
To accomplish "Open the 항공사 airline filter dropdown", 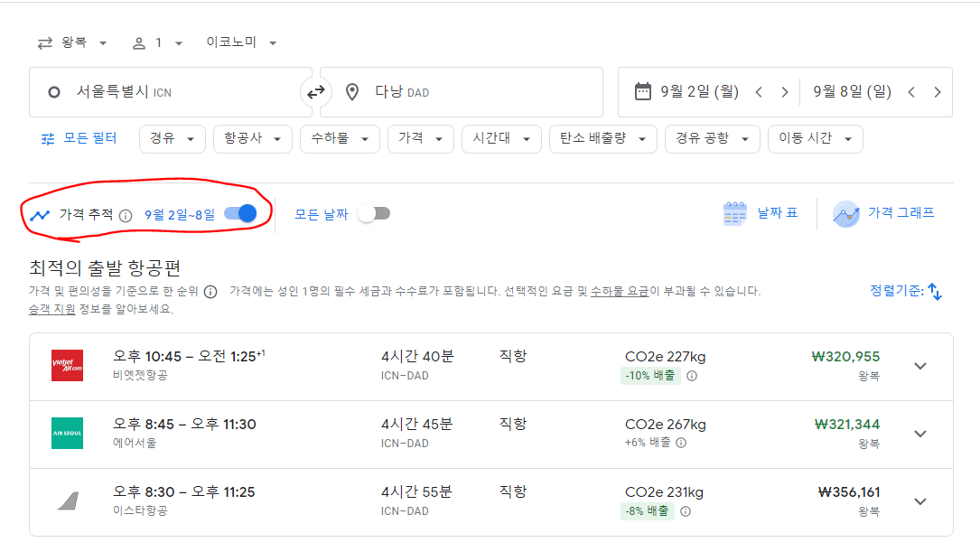I will pyautogui.click(x=252, y=138).
